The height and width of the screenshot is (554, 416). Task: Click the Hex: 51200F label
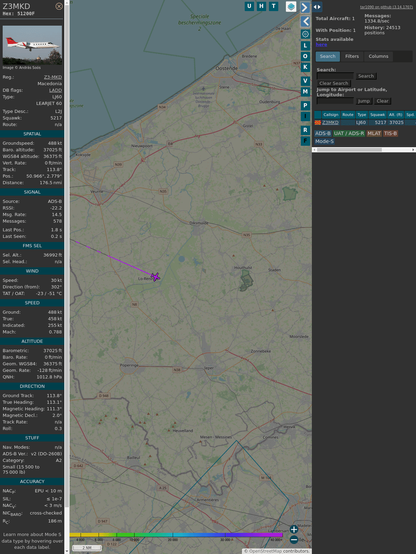coord(19,14)
